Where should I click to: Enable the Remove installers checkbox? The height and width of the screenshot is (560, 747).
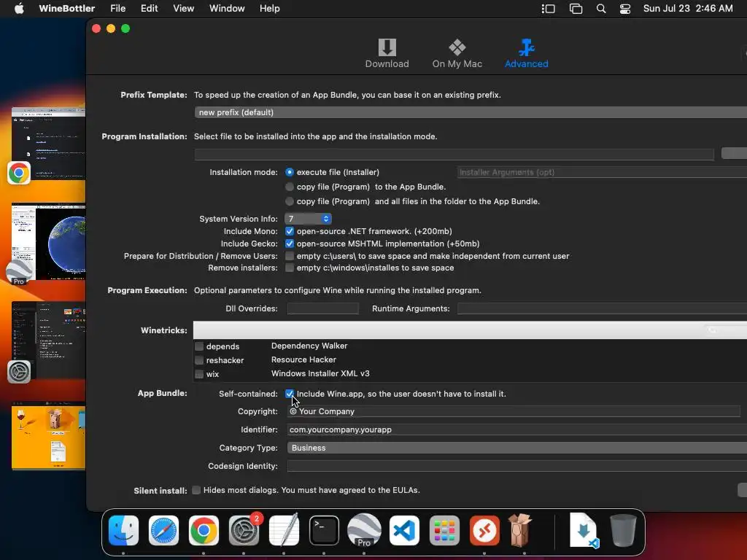tap(289, 268)
